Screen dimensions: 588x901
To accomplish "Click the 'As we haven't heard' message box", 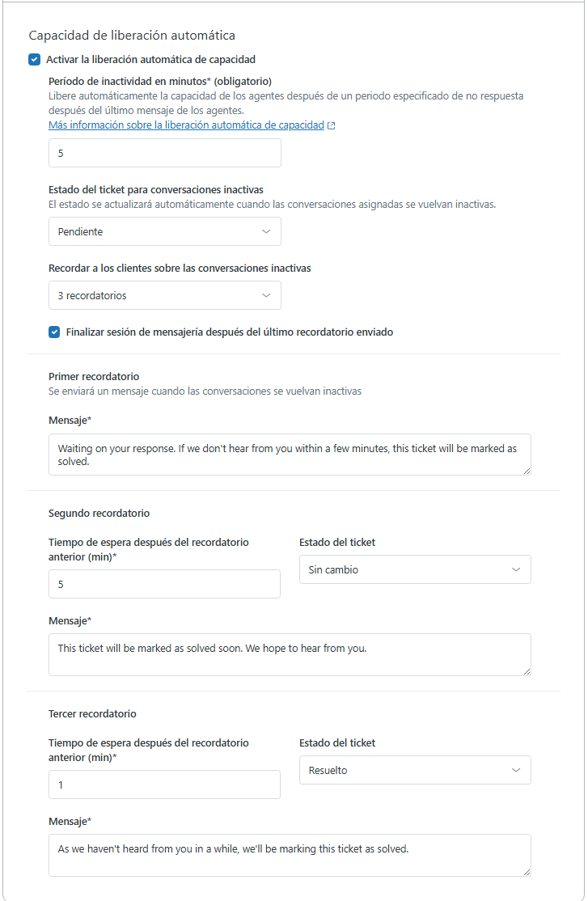I will 290,855.
